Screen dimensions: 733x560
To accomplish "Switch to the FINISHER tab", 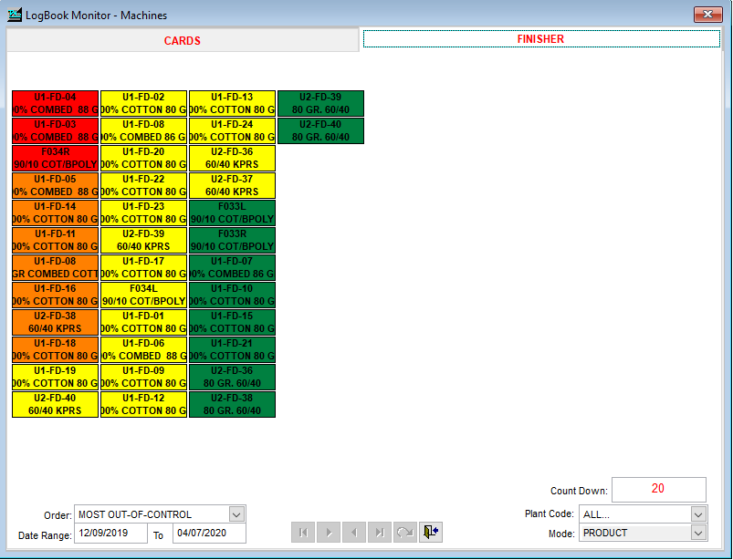I will (x=541, y=40).
